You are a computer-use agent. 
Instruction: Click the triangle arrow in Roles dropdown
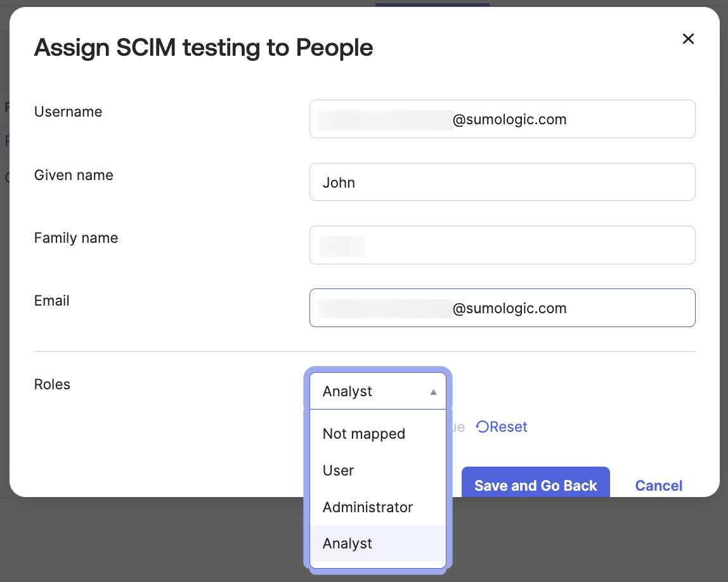pos(433,392)
